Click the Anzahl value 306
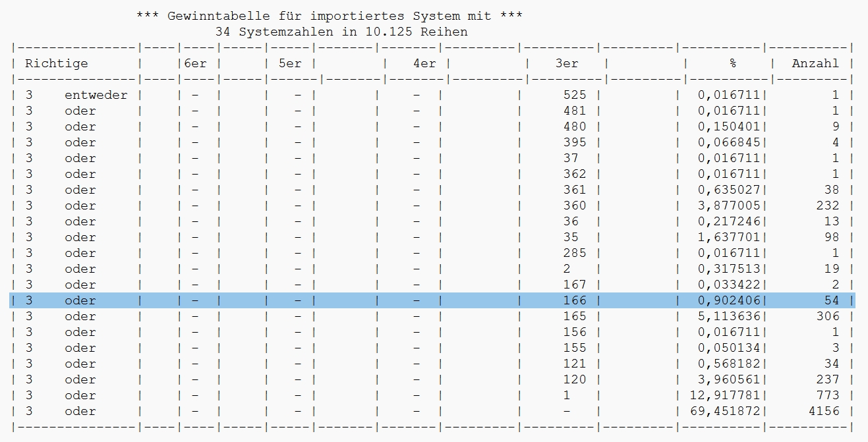 coord(827,316)
